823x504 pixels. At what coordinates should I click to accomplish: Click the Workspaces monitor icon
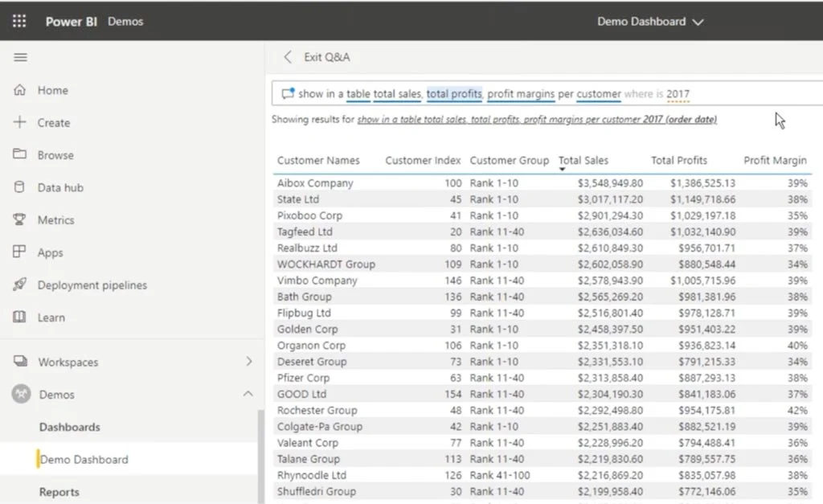click(20, 361)
